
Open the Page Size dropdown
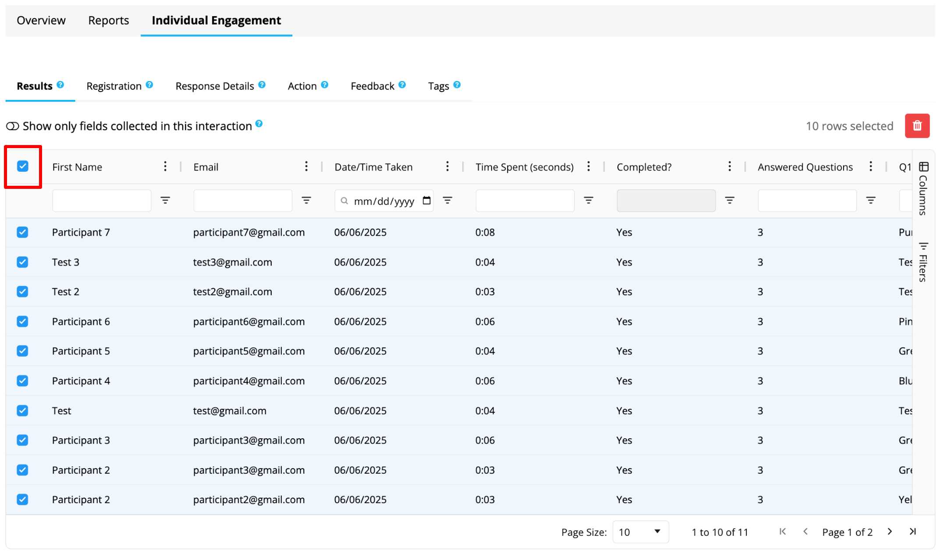[x=640, y=532]
